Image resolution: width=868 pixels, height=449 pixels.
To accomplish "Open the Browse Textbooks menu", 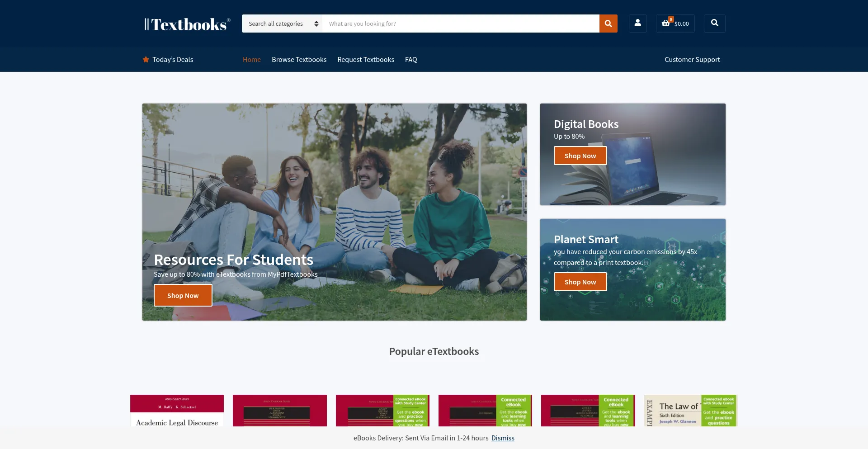I will pyautogui.click(x=299, y=59).
